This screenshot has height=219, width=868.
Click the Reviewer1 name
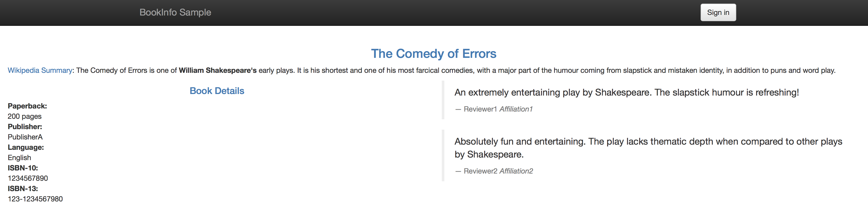click(x=480, y=109)
